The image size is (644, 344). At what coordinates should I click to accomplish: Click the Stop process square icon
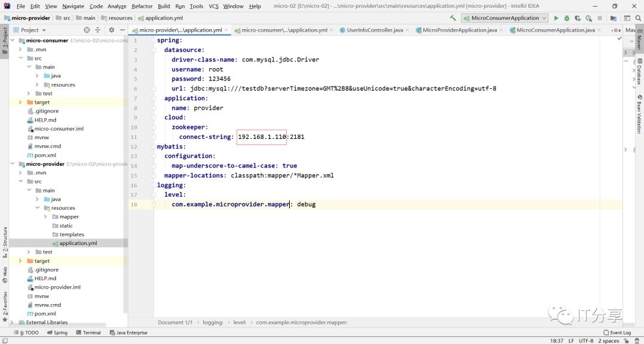click(x=599, y=18)
